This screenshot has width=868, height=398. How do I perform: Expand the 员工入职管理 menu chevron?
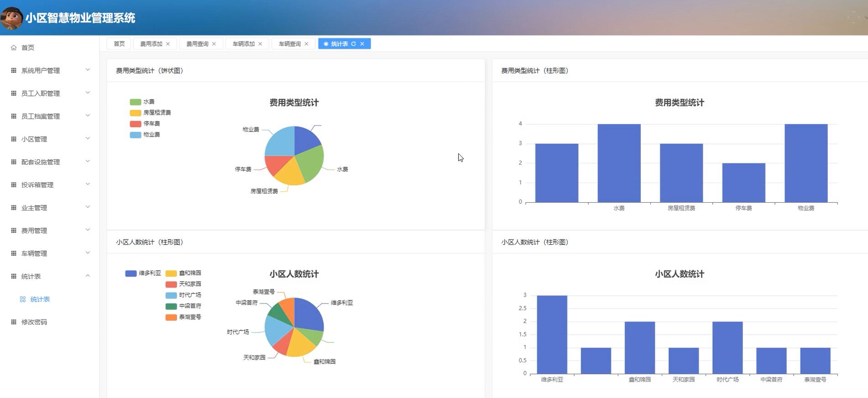tap(88, 93)
